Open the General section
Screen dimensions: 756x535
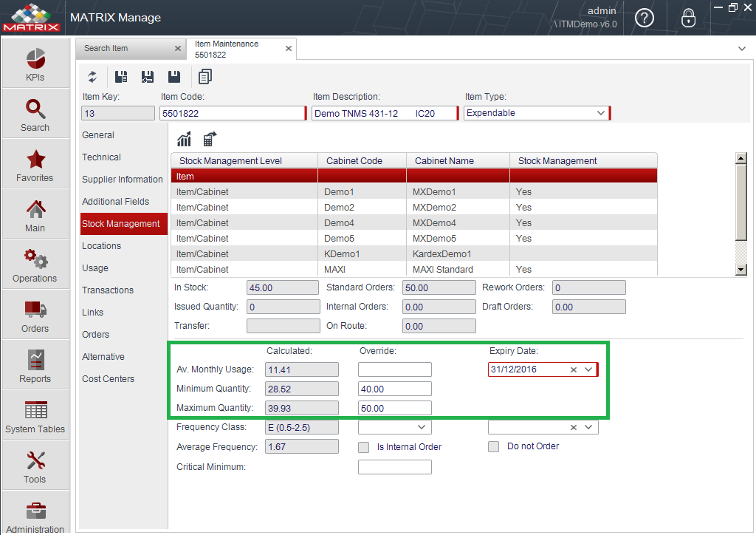[98, 135]
